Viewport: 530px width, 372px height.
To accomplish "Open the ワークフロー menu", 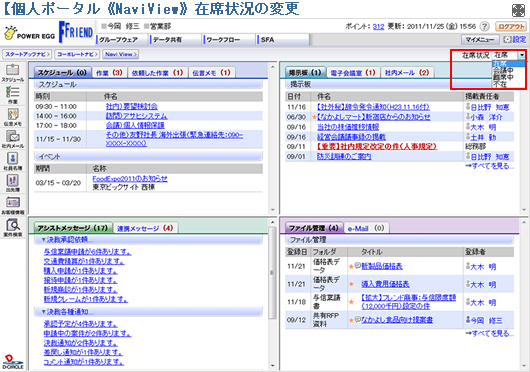I will (229, 40).
